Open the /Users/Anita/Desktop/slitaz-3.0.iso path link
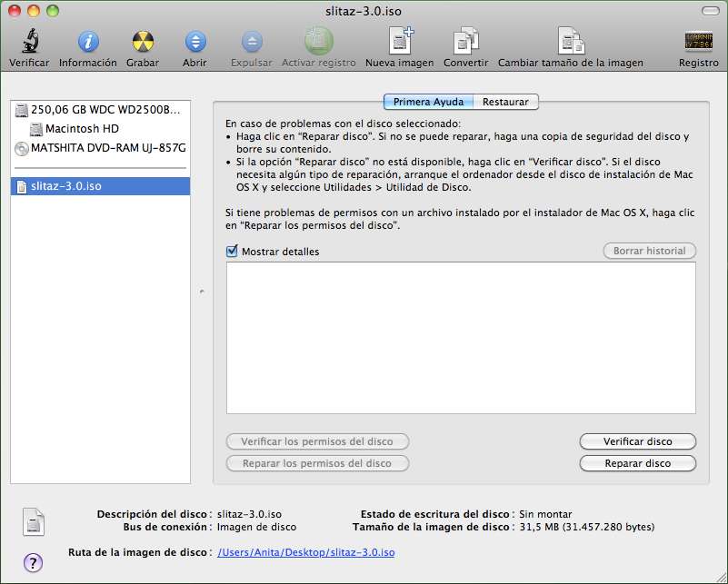 (306, 552)
